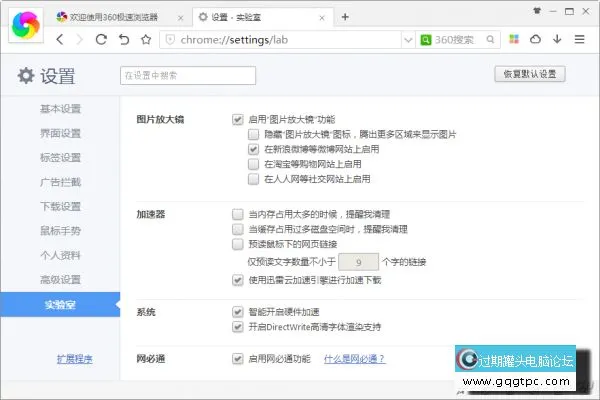Enable 在人人网等社交网站上启用 checkbox
This screenshot has height=400, width=600.
pyautogui.click(x=253, y=179)
